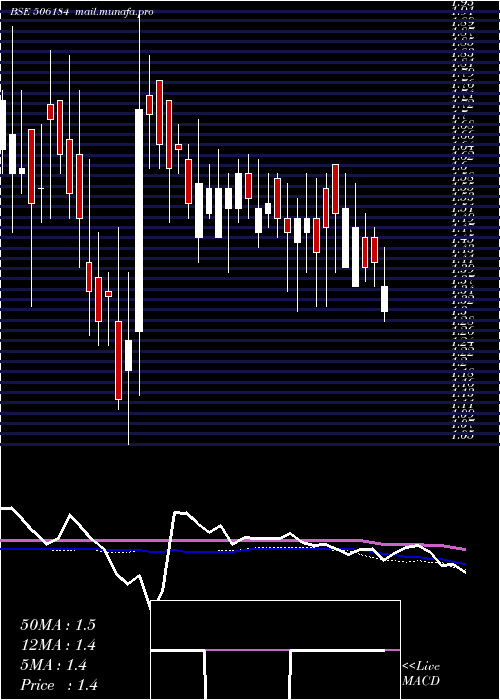This screenshot has height=700, width=500.
Task: Click the mail.munafa.pro watermark text
Action: tap(113, 12)
